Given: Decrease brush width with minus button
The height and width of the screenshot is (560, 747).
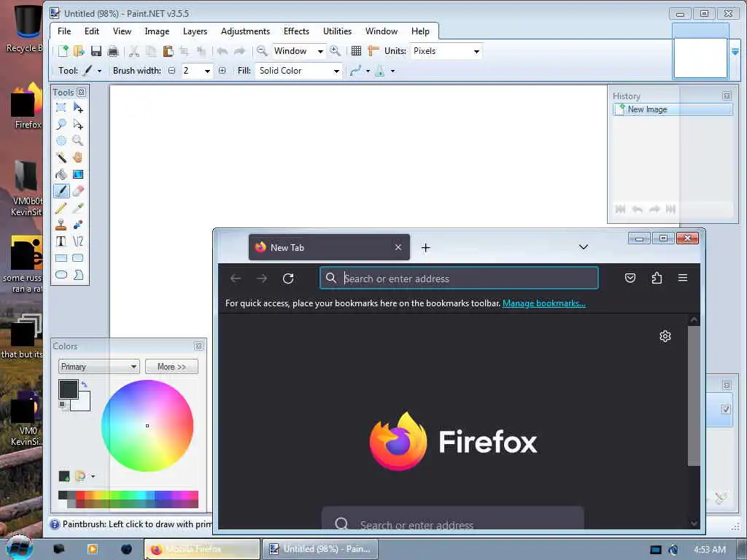Looking at the screenshot, I should pos(171,71).
